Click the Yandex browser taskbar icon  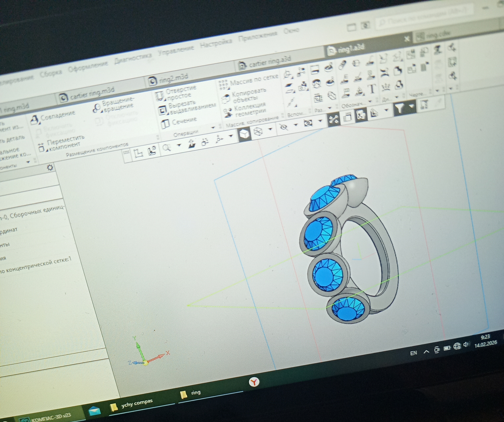(254, 382)
